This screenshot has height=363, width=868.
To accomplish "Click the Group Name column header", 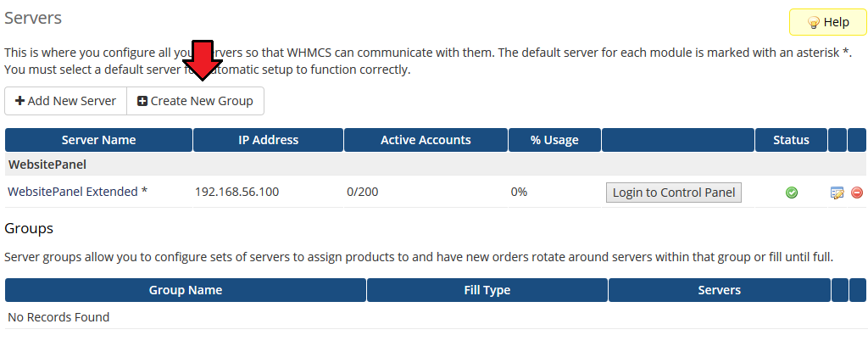I will (x=186, y=290).
